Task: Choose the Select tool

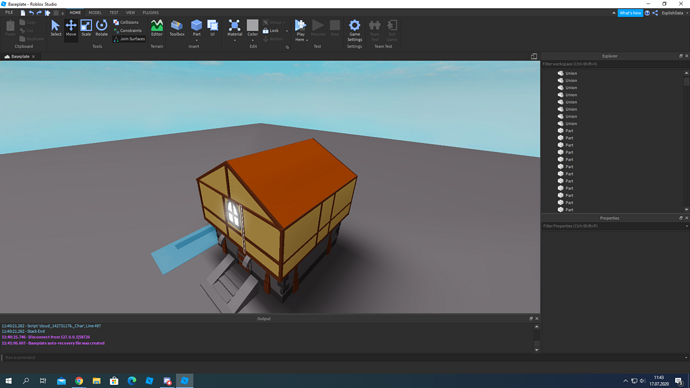Action: (55, 28)
